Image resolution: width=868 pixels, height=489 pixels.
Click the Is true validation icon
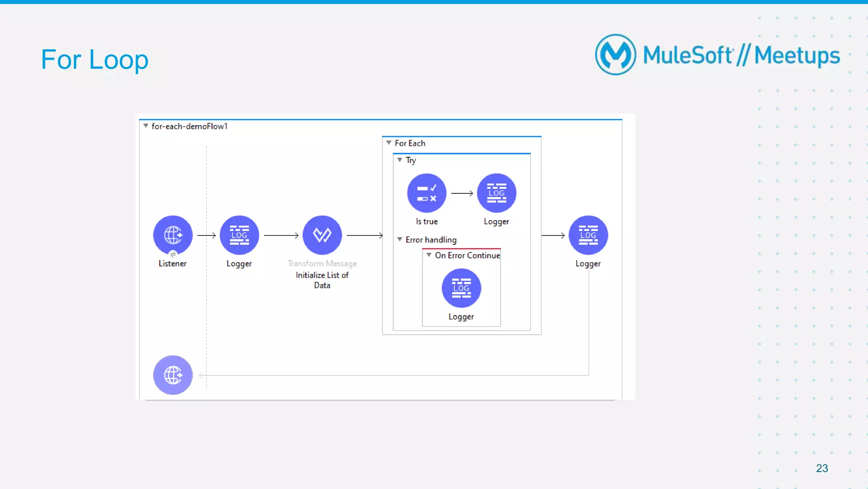click(426, 193)
